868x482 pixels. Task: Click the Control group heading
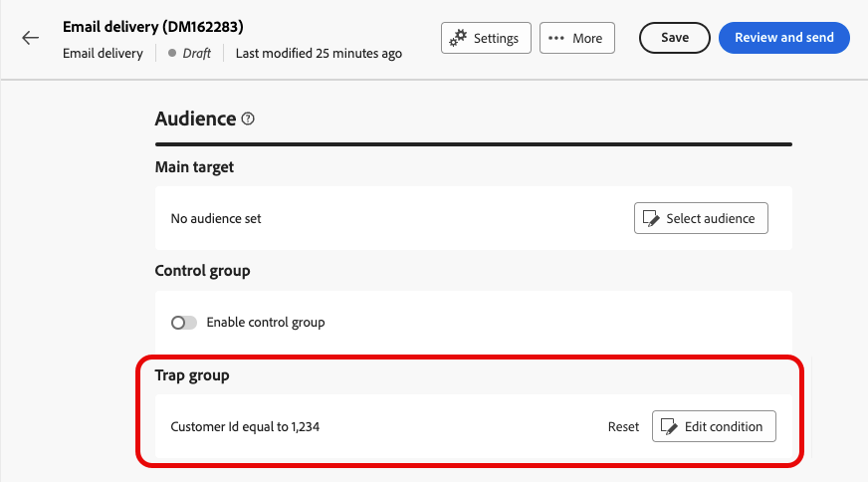point(202,270)
